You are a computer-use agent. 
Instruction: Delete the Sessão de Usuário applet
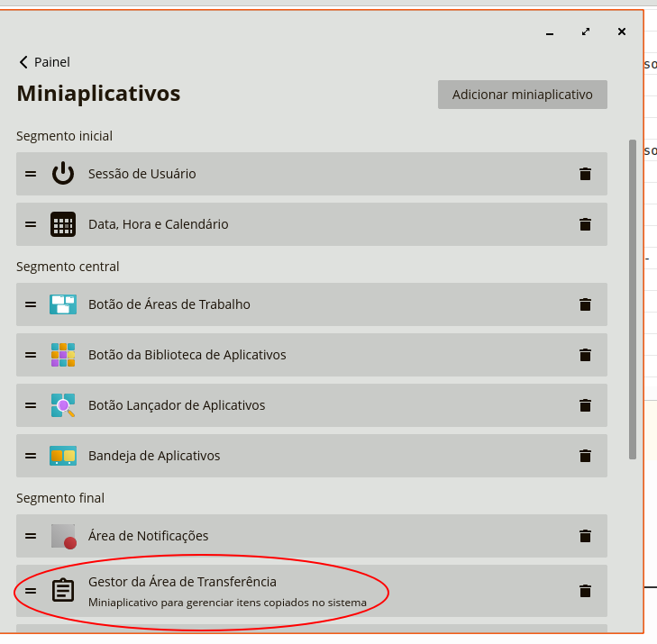click(x=585, y=174)
